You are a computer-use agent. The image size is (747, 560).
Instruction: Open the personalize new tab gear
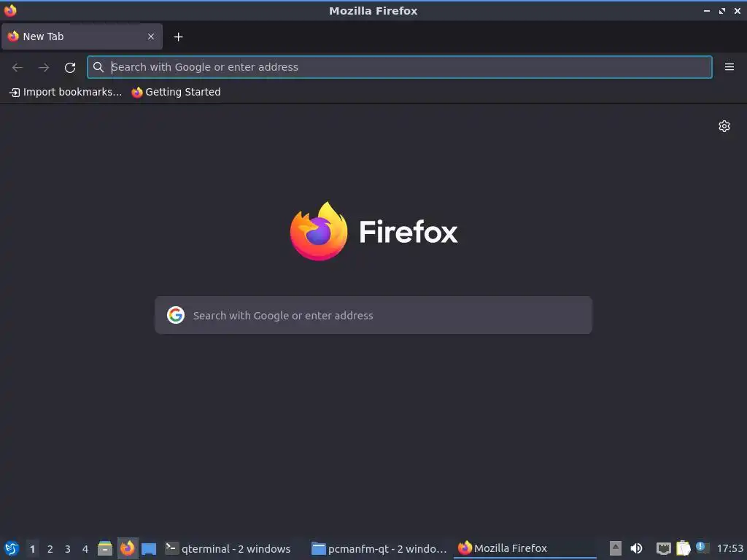pyautogui.click(x=724, y=126)
